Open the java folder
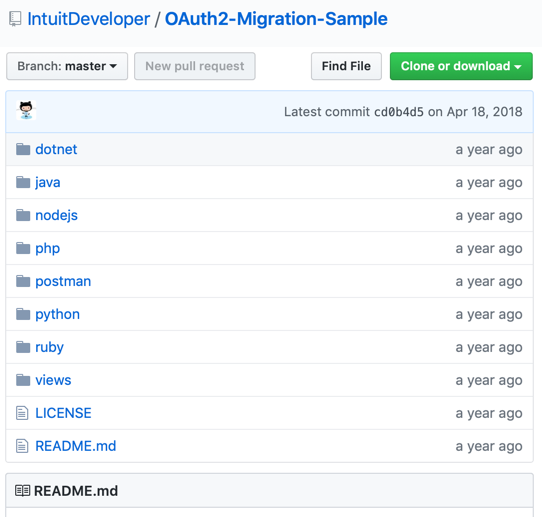542x517 pixels. coord(48,182)
